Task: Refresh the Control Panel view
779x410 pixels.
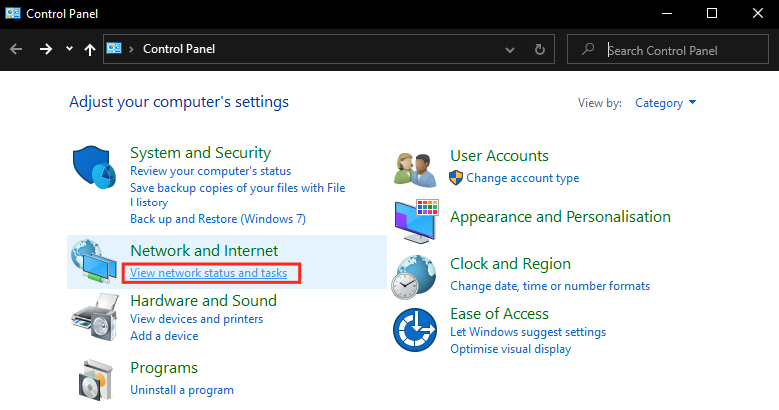Action: pos(540,49)
